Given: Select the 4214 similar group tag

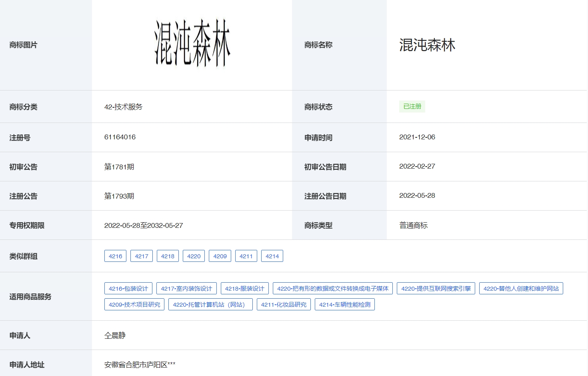Looking at the screenshot, I should [x=272, y=256].
